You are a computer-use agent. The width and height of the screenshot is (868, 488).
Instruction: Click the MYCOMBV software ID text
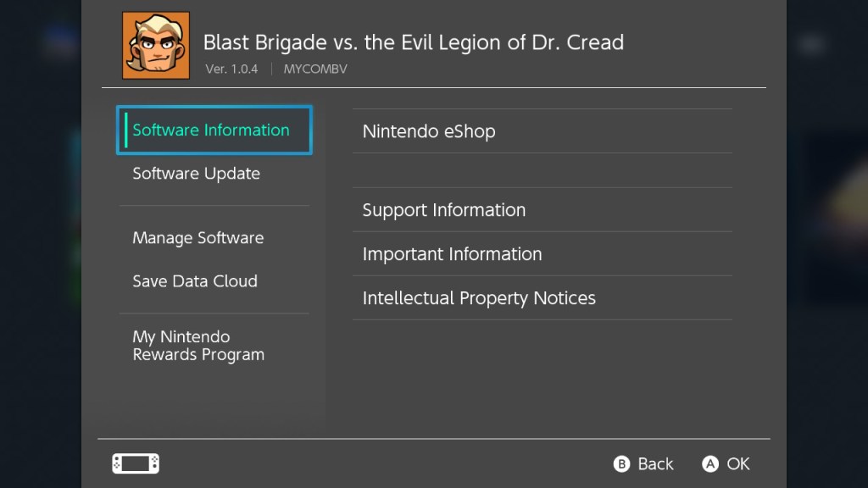click(315, 69)
